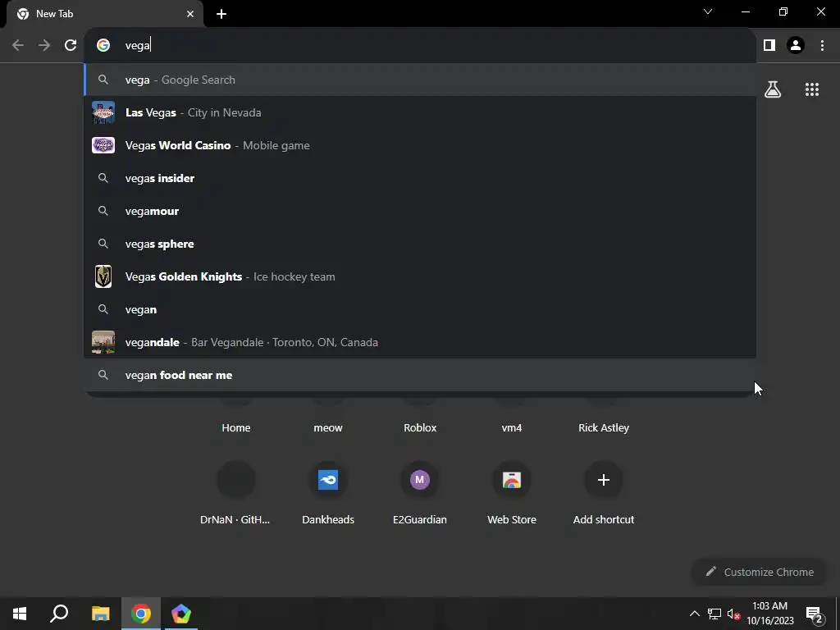Open the DrNaN GitHub shortcut
This screenshot has height=630, width=840.
(235, 494)
